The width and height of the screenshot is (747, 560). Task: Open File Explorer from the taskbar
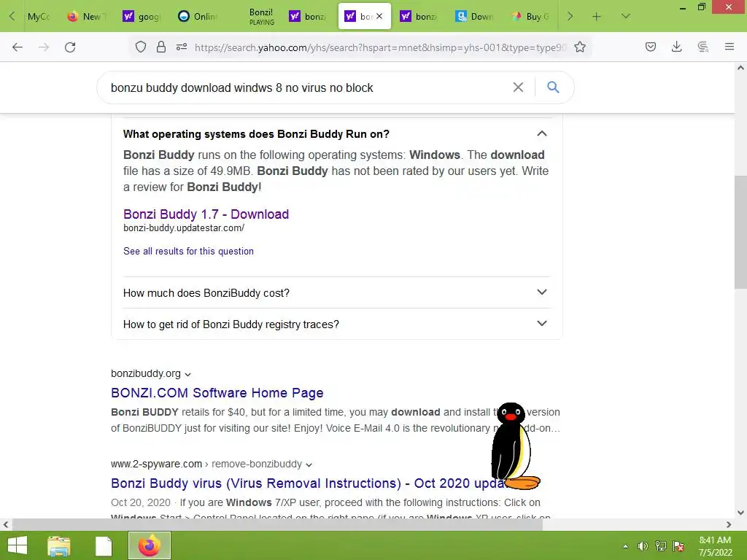point(59,545)
